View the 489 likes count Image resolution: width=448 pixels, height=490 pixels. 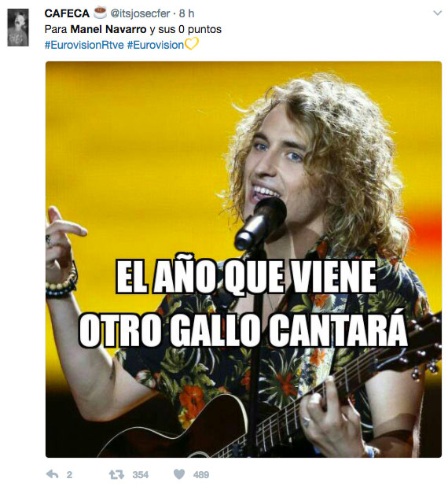201,475
